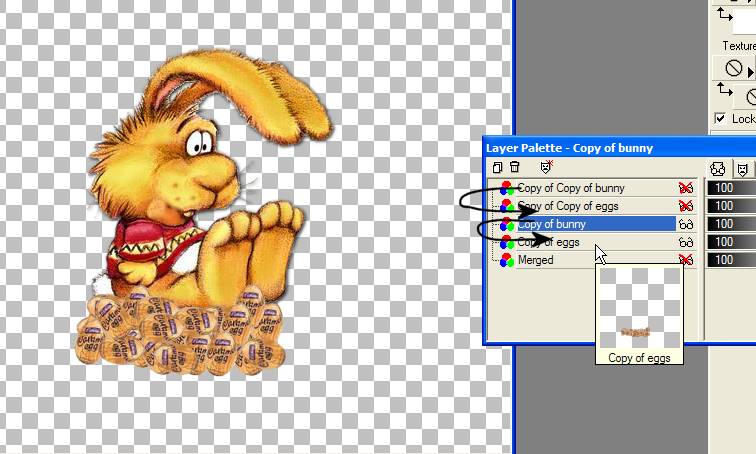Open the Appearance tab with glasses icon

tap(718, 169)
